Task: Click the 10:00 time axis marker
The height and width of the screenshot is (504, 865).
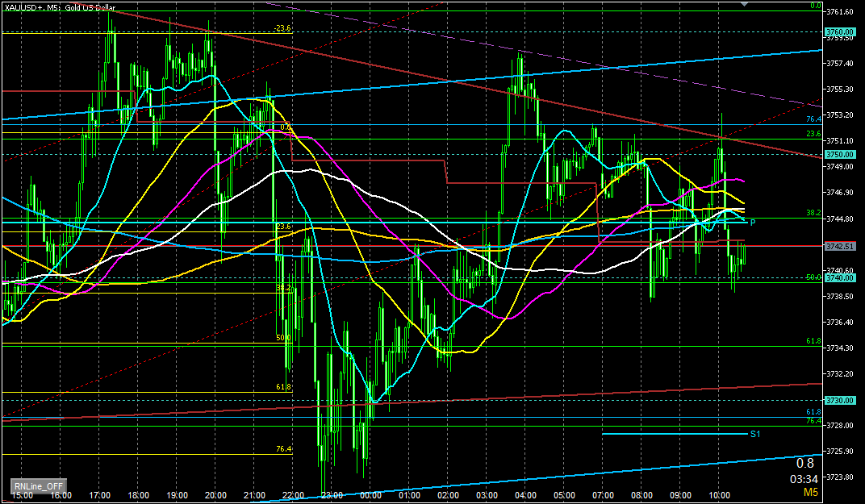Action: (719, 495)
